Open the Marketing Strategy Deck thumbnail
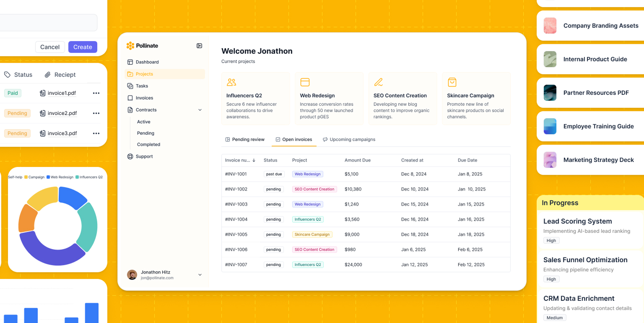 pos(550,160)
